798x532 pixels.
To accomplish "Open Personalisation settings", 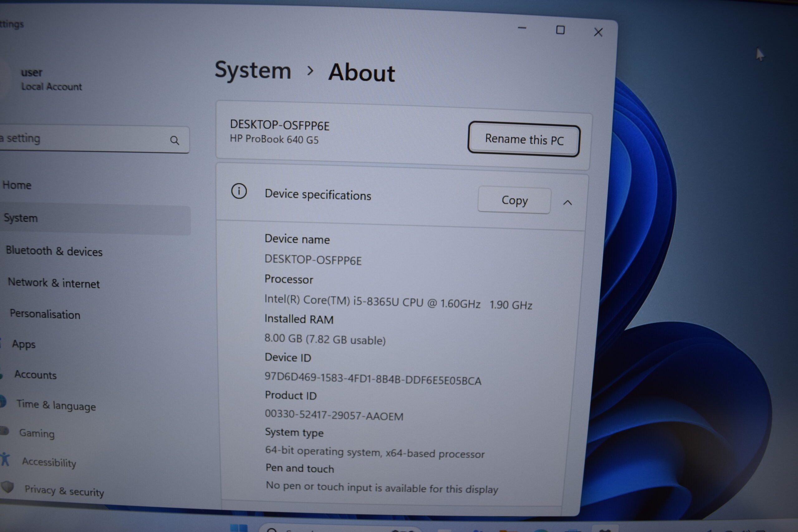I will click(45, 314).
